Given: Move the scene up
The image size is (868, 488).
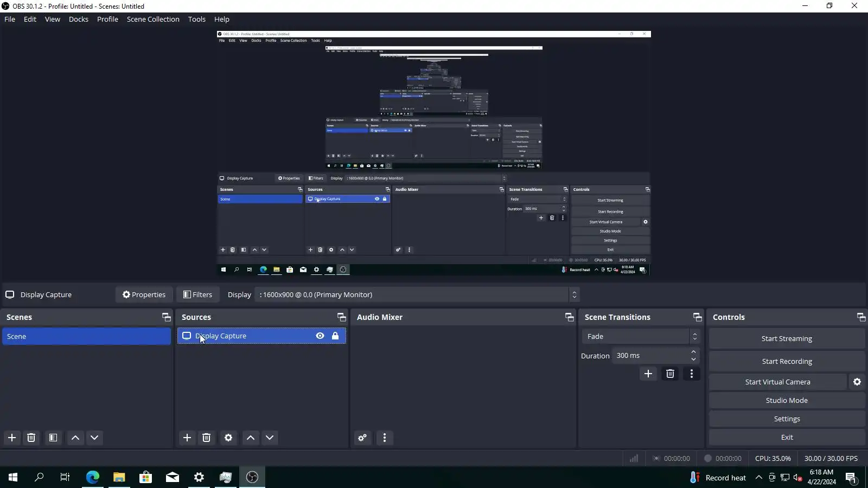Looking at the screenshot, I should pyautogui.click(x=75, y=438).
